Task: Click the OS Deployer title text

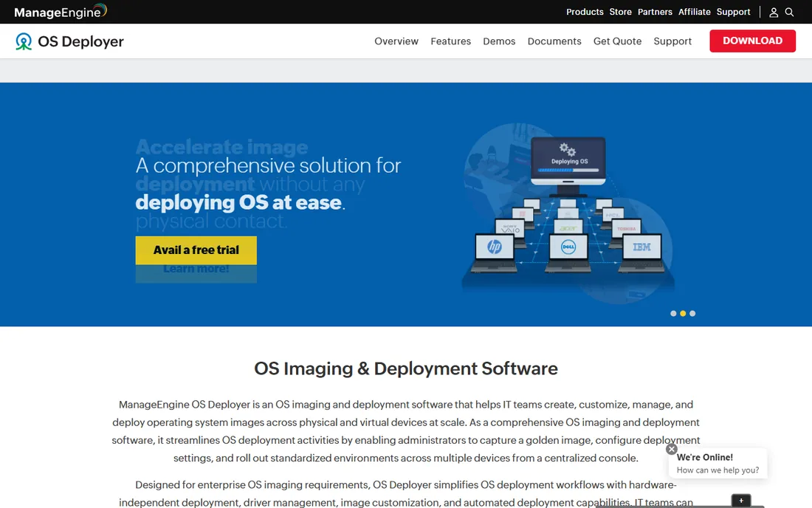Action: click(x=80, y=41)
